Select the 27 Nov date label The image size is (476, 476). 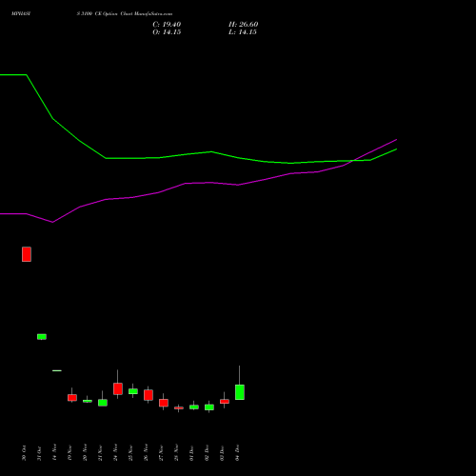(x=161, y=452)
